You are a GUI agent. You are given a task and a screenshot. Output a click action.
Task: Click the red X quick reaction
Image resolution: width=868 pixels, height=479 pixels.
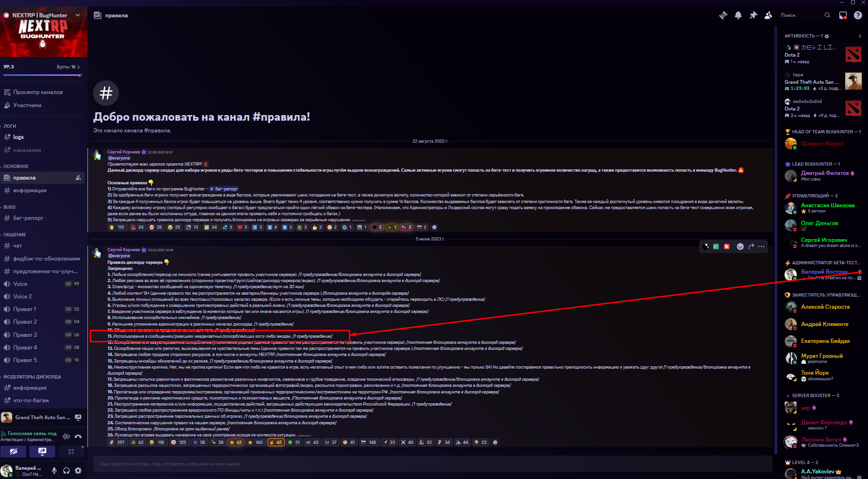(x=727, y=247)
